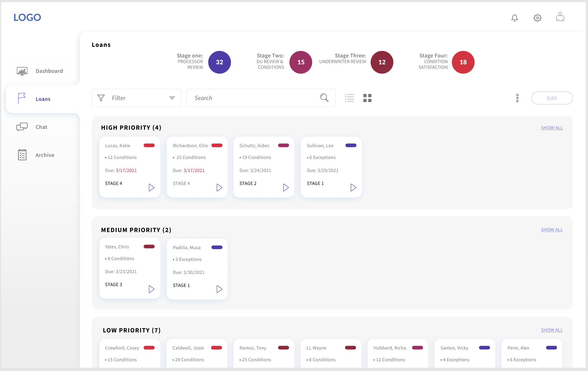Click Stage Two circle showing 15
Image resolution: width=588 pixels, height=371 pixels.
[301, 62]
